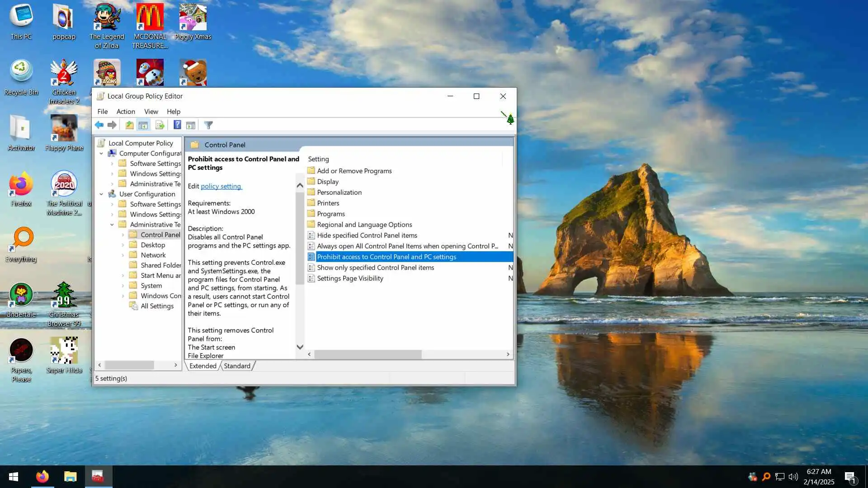Open the Help toolbar icon
Image resolution: width=868 pixels, height=488 pixels.
(177, 125)
